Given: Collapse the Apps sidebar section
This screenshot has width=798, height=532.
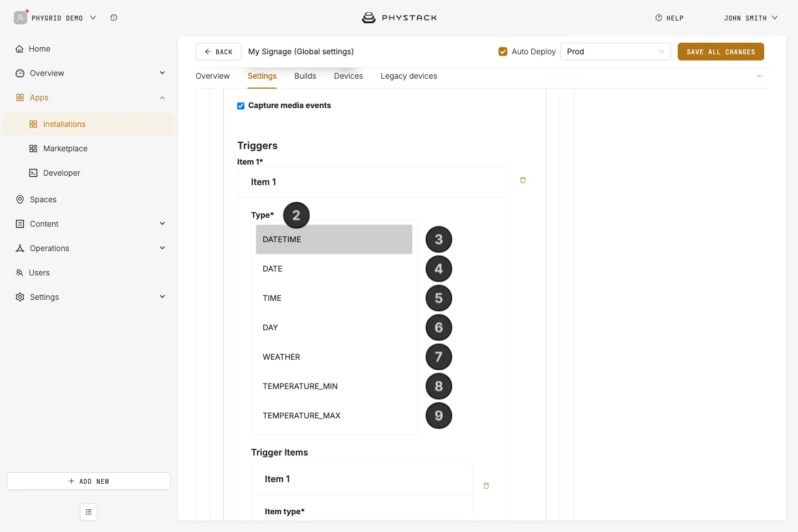Looking at the screenshot, I should pyautogui.click(x=162, y=98).
